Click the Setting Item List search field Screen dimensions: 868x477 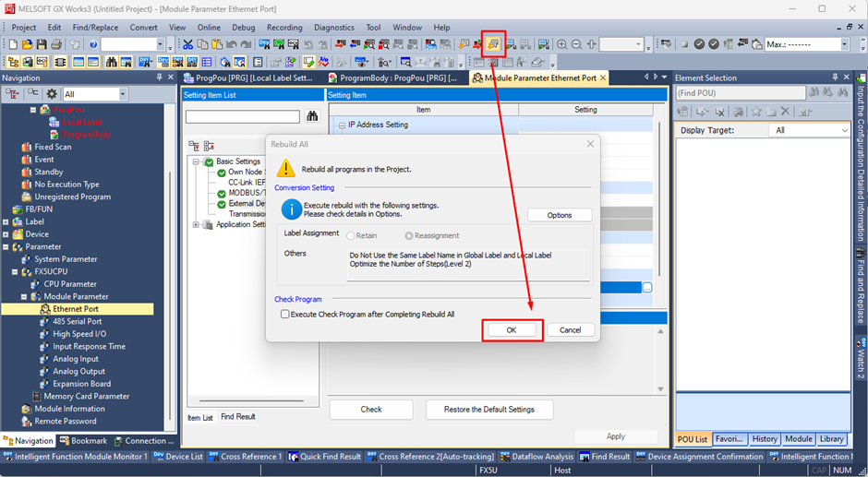coord(243,116)
